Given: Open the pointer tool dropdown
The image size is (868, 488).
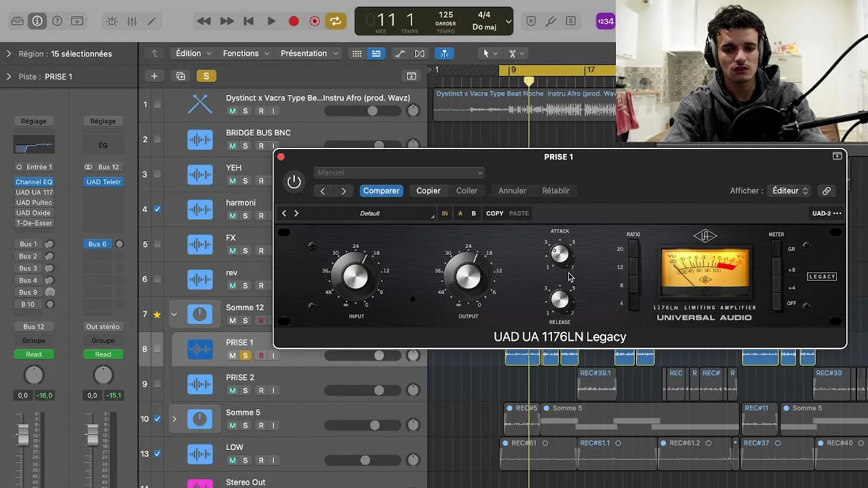Looking at the screenshot, I should [x=489, y=54].
